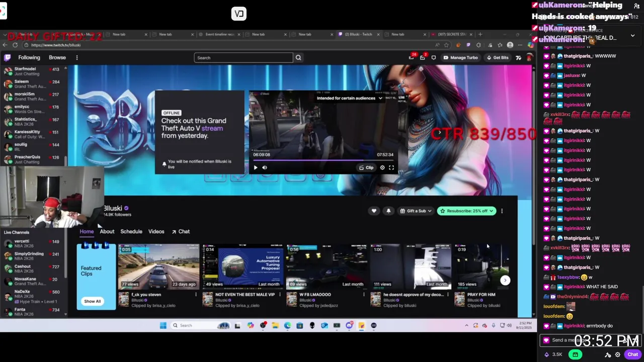Open options for 'f_ck you steven' clip
The height and width of the screenshot is (362, 644).
coord(196,295)
